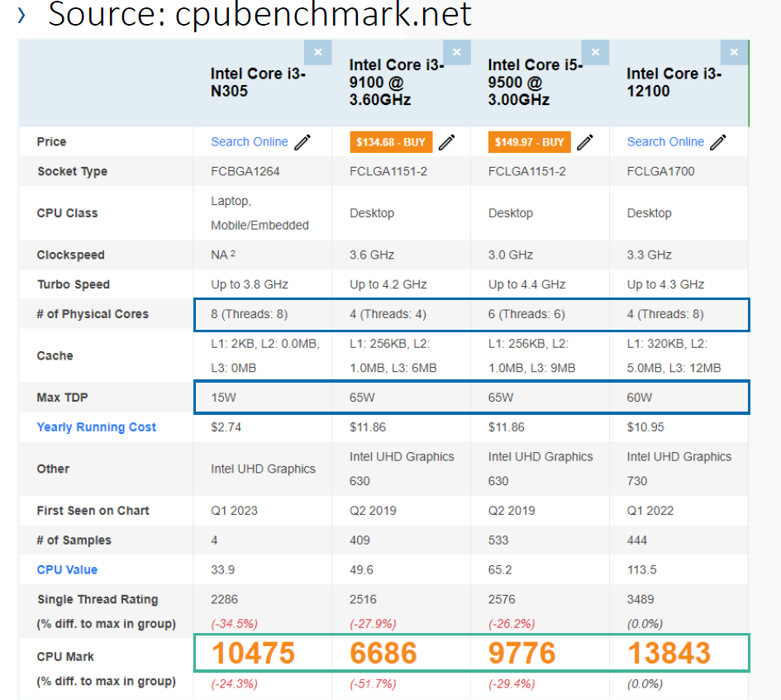The height and width of the screenshot is (700, 781).
Task: Click the CPU Mark value 9776
Action: (521, 653)
